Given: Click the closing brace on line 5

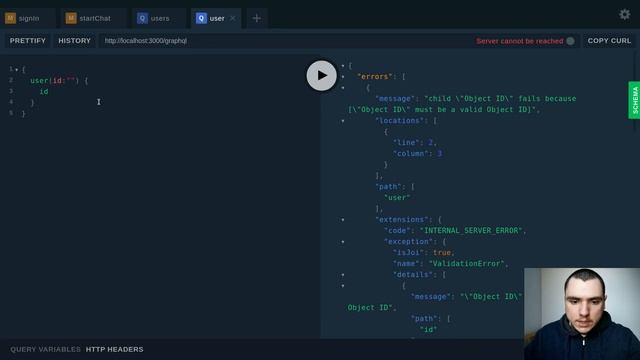Looking at the screenshot, I should 24,114.
